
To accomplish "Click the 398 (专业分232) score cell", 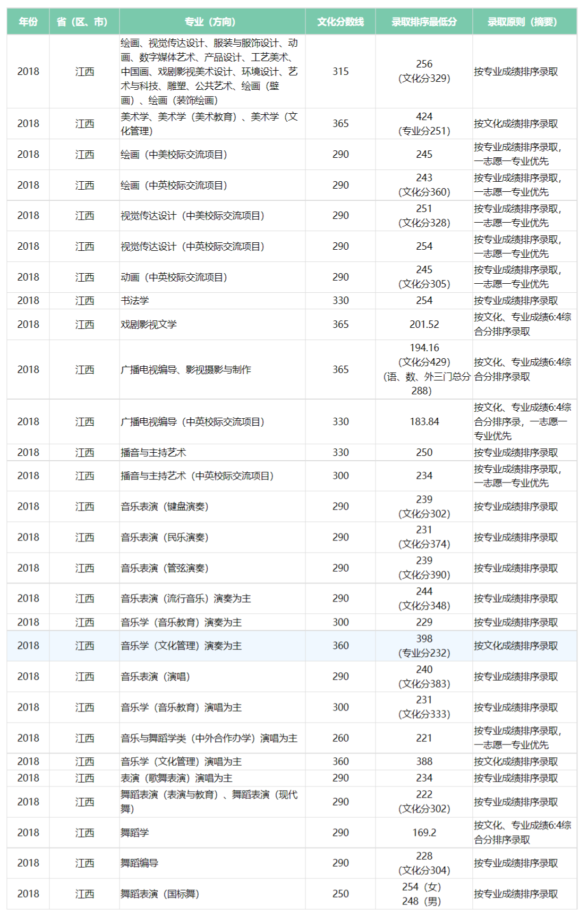I will click(x=424, y=646).
